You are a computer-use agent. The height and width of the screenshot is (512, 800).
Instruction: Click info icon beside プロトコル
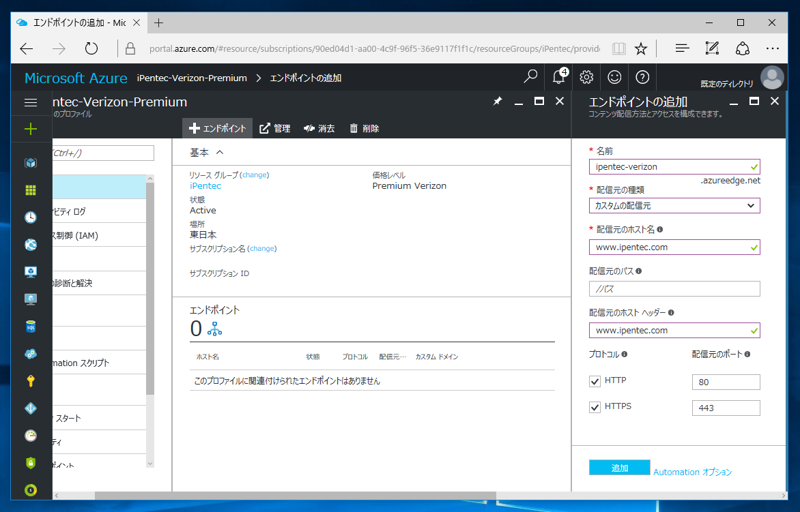(624, 354)
